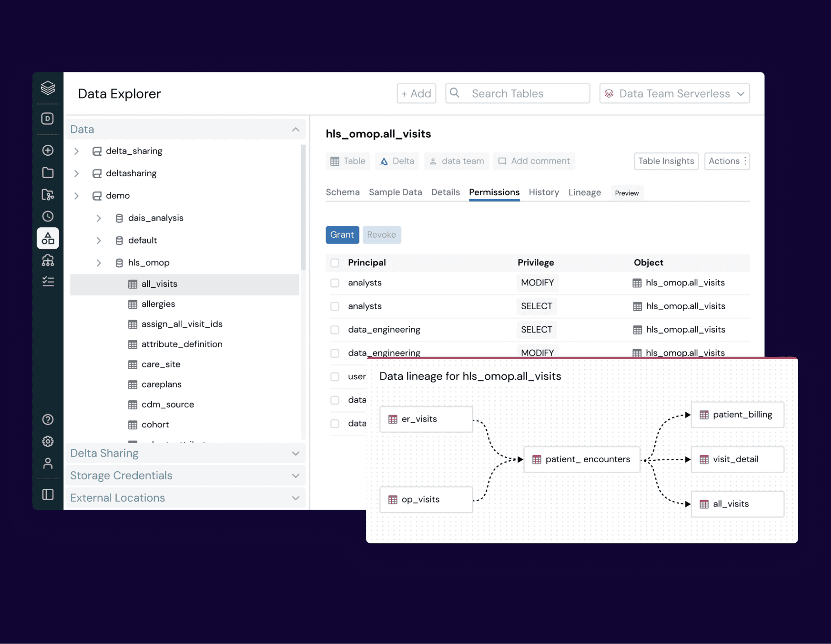Screen dimensions: 831x644
Task: Expand the Delta Sharing section
Action: (x=295, y=453)
